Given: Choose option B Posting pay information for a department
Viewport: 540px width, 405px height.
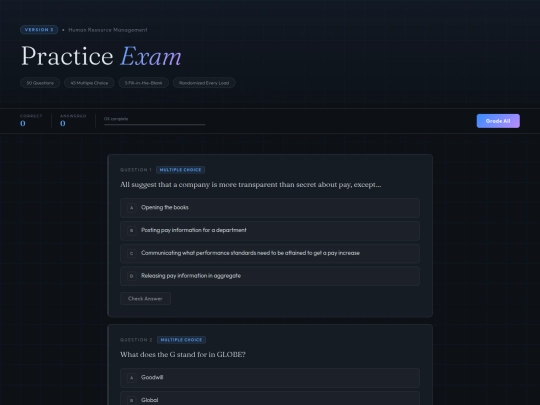Looking at the screenshot, I should (270, 230).
